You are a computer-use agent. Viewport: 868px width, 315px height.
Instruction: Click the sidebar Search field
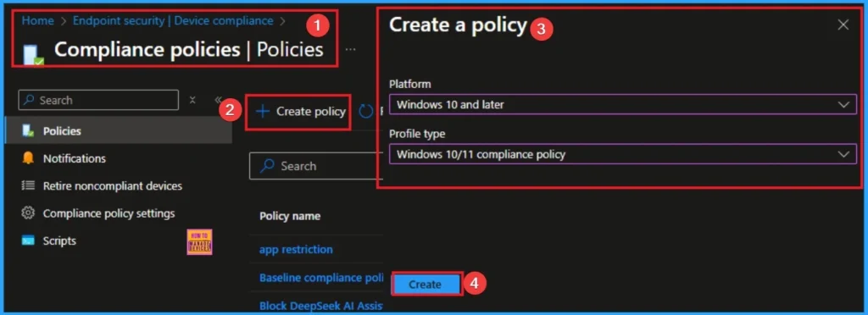98,100
